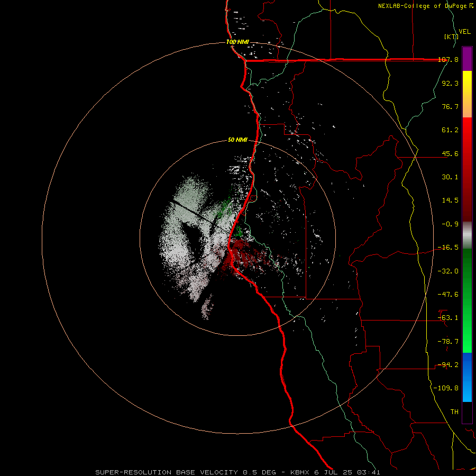This screenshot has height=476, width=476.
Task: Click the -0.9 scale value
Action: (x=450, y=224)
